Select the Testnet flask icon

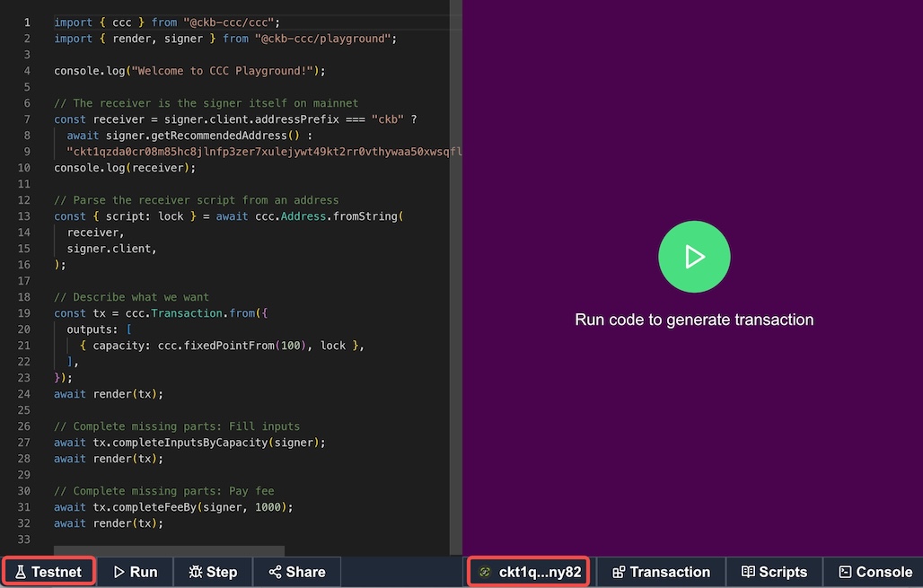click(22, 572)
